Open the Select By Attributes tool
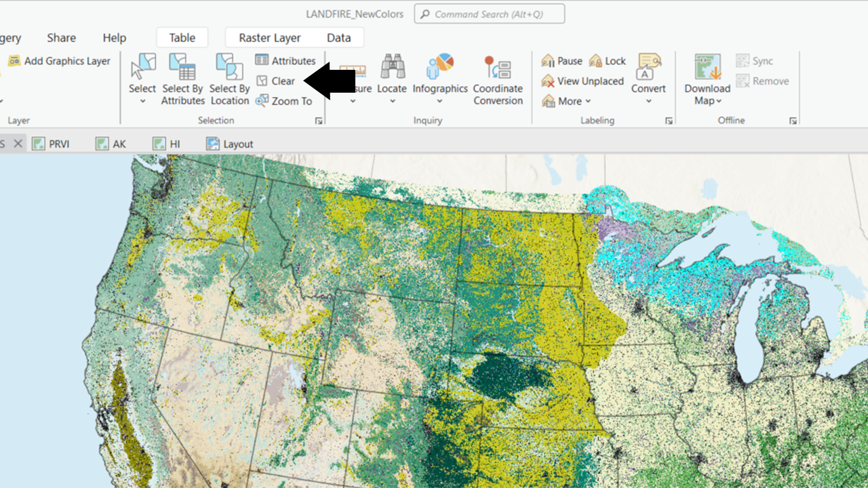 pos(182,78)
